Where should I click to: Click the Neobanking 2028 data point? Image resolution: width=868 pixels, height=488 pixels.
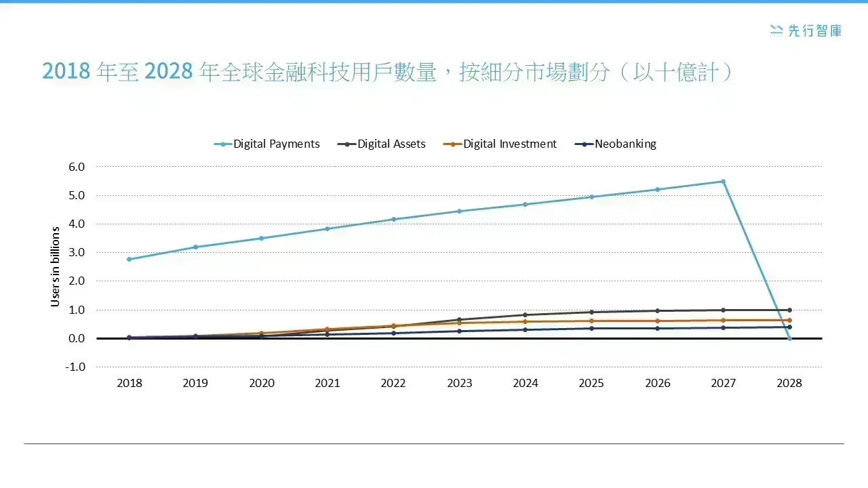[789, 327]
